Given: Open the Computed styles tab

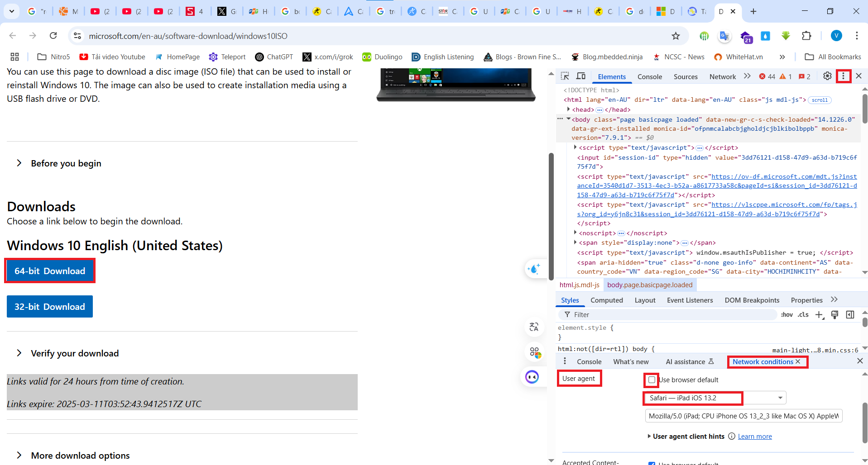Looking at the screenshot, I should coord(607,300).
